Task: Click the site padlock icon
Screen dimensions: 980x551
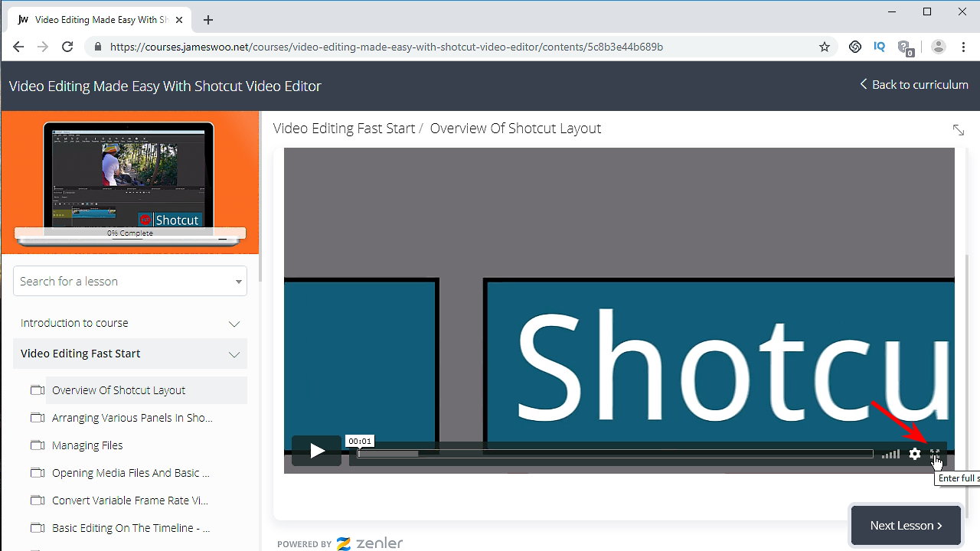Action: click(97, 47)
